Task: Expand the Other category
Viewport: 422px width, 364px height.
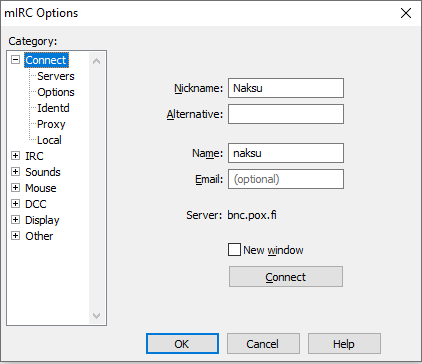Action: click(x=15, y=236)
